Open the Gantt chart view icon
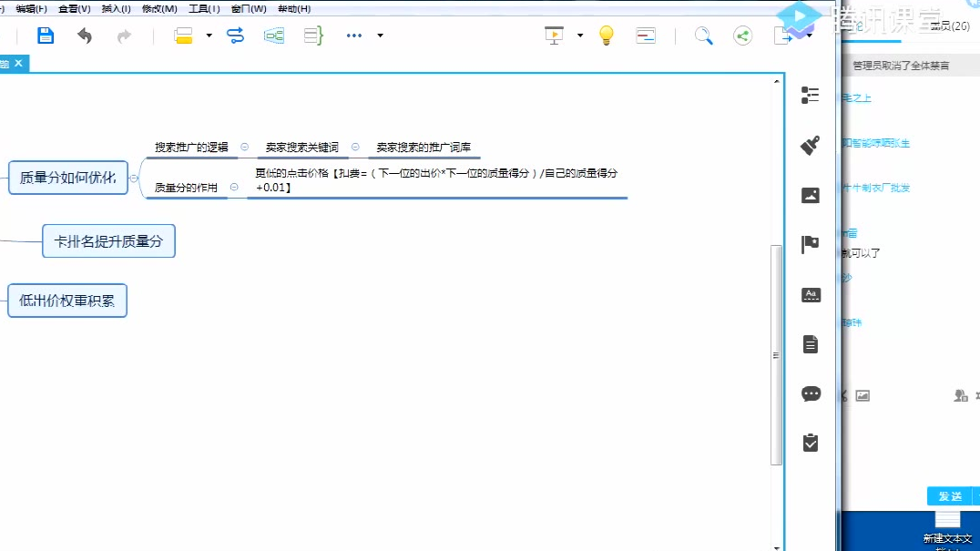 (x=646, y=36)
